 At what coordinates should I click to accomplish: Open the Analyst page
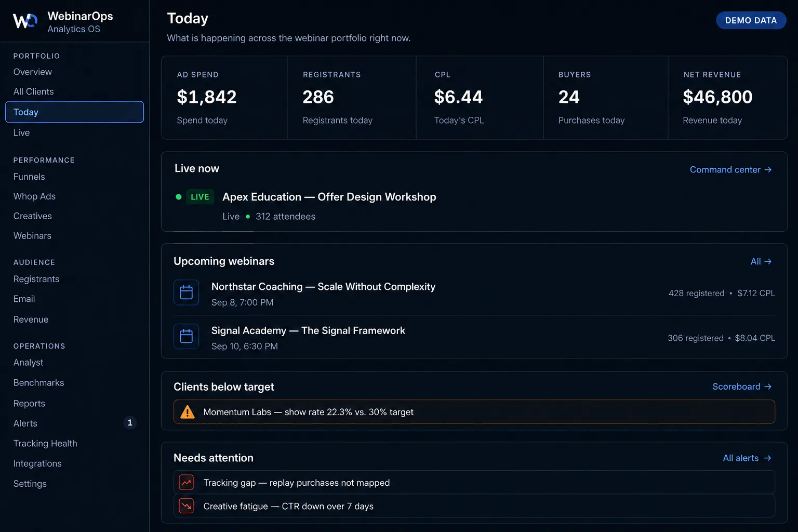tap(29, 363)
